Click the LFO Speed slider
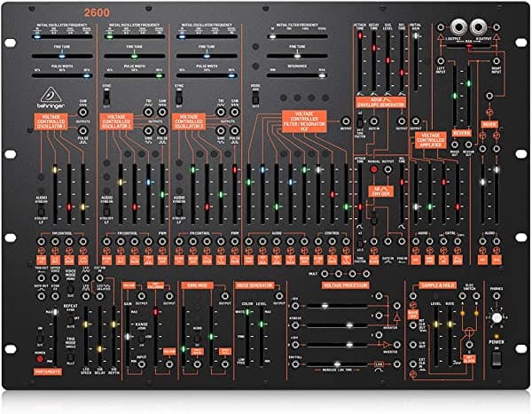 (86, 336)
